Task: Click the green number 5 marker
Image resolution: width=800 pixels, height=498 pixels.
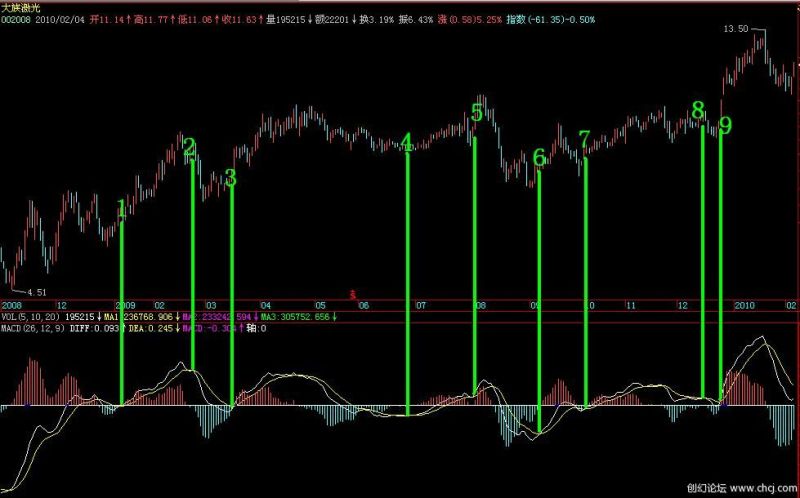Action: [477, 113]
